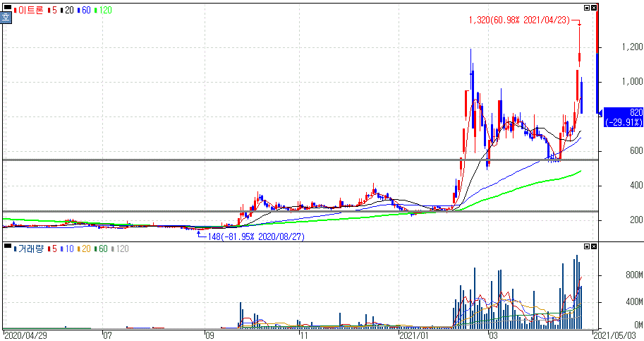Click the 1,000 price axis label

tap(632, 82)
